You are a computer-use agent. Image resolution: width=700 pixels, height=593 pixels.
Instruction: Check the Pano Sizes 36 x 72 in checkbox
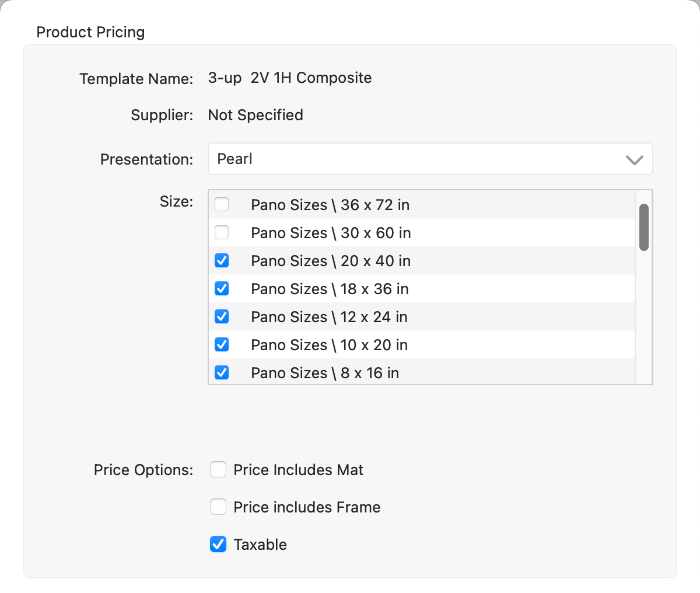pos(222,205)
